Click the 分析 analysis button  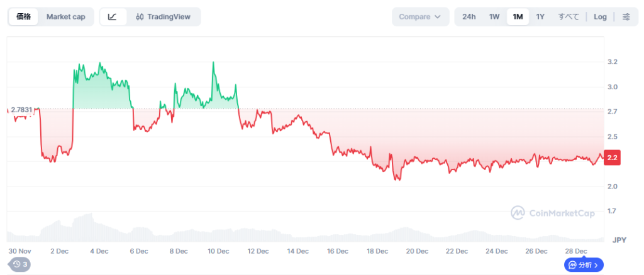[x=584, y=265]
